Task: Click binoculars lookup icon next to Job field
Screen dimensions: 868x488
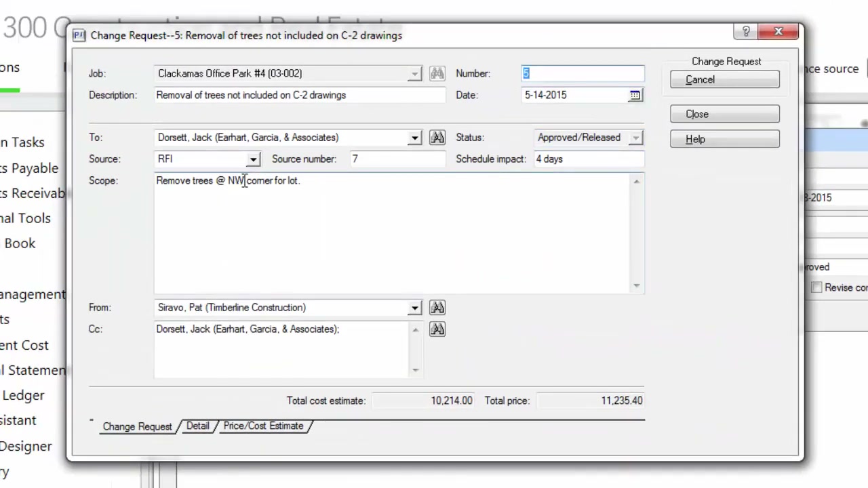Action: 437,73
